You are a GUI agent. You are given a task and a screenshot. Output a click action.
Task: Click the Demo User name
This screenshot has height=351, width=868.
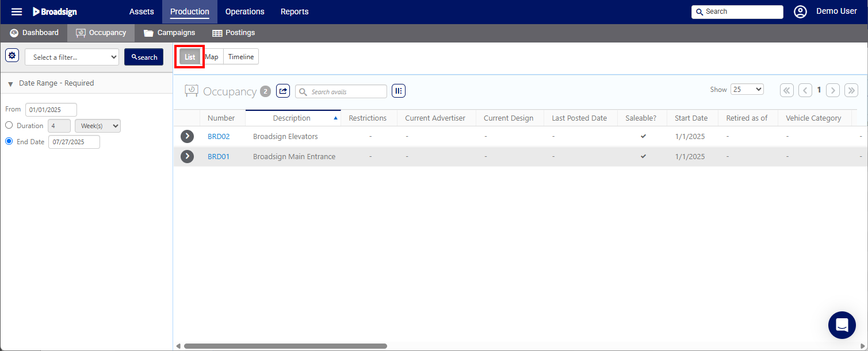click(836, 11)
